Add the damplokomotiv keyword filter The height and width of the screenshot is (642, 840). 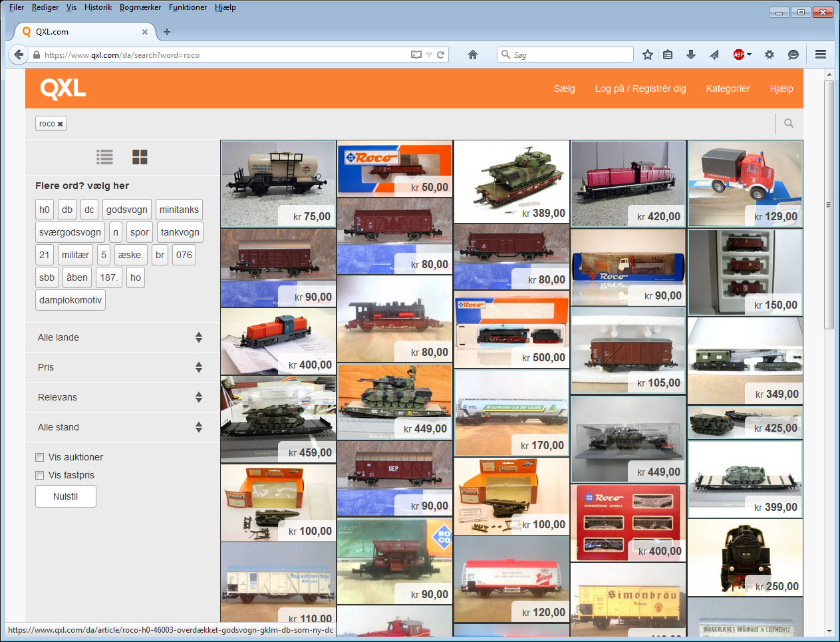click(x=70, y=300)
